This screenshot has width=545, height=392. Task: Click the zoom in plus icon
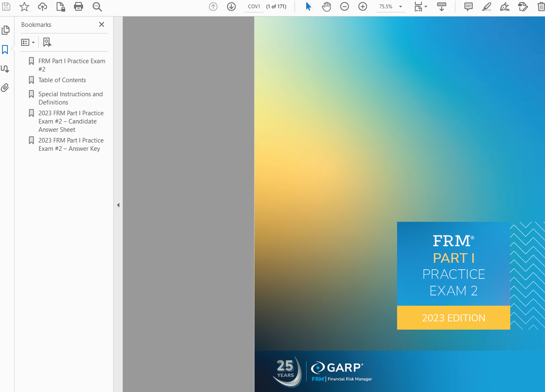363,7
